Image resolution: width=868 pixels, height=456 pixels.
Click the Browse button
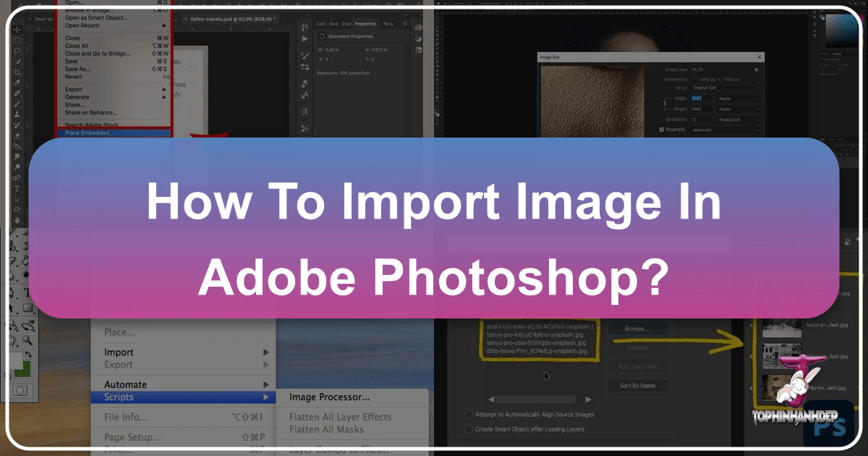637,327
